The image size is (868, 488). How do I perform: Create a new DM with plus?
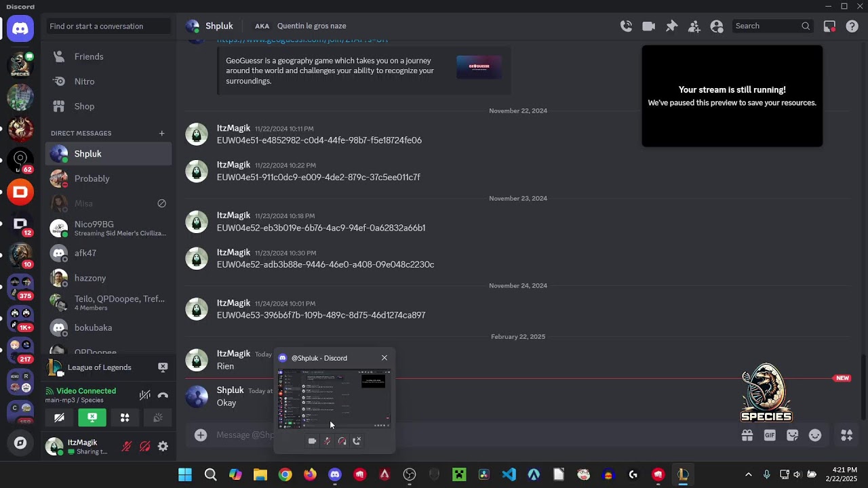(161, 133)
